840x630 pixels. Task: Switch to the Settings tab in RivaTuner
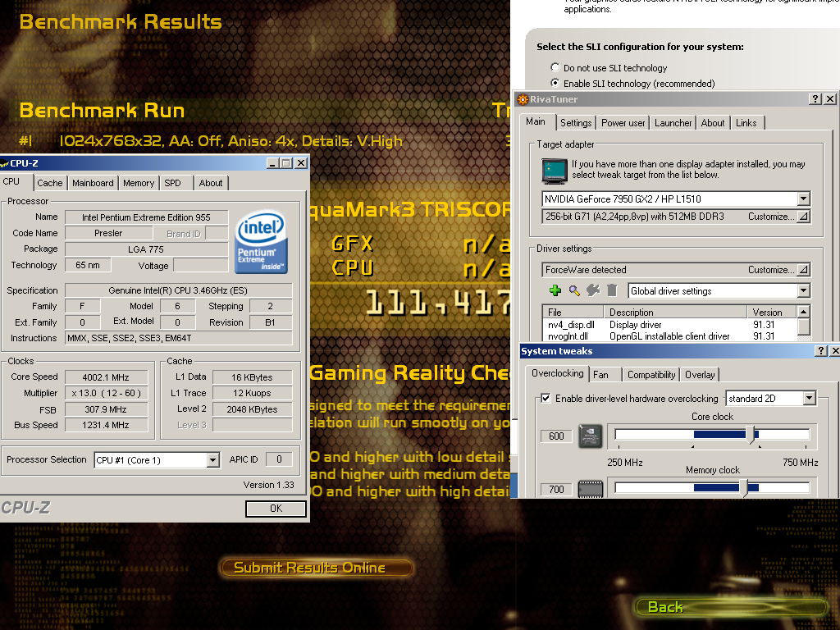[x=576, y=123]
